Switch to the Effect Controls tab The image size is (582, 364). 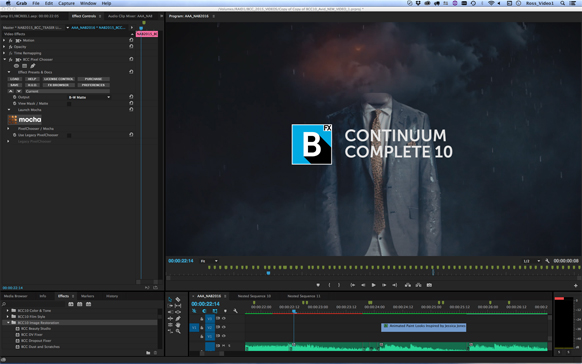coord(84,16)
